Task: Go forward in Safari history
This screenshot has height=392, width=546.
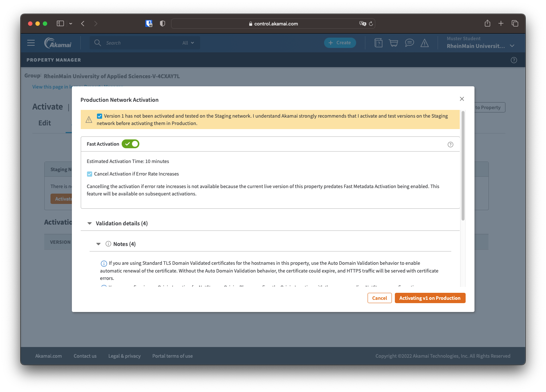Action: pos(96,24)
